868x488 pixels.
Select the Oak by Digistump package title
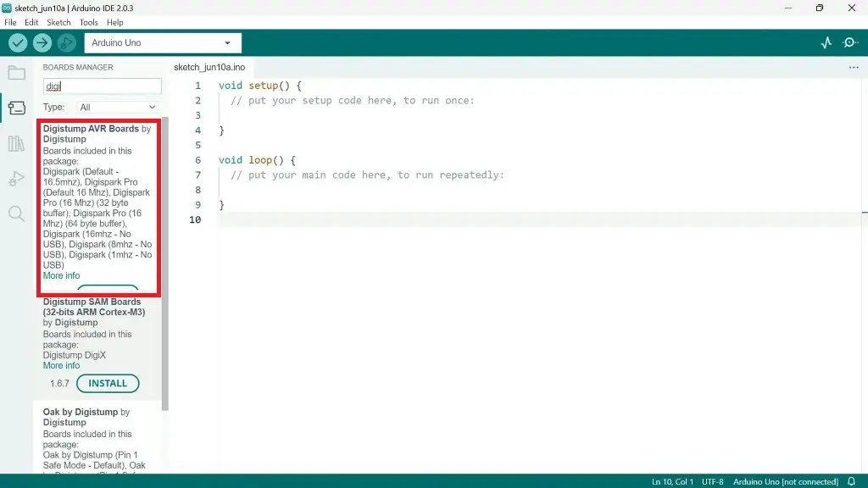coord(81,413)
